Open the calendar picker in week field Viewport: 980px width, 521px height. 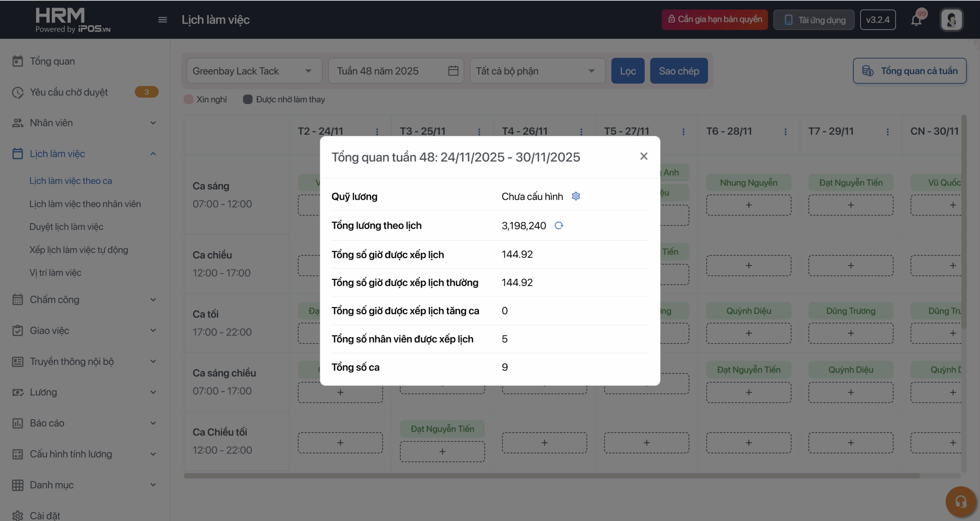pyautogui.click(x=453, y=71)
